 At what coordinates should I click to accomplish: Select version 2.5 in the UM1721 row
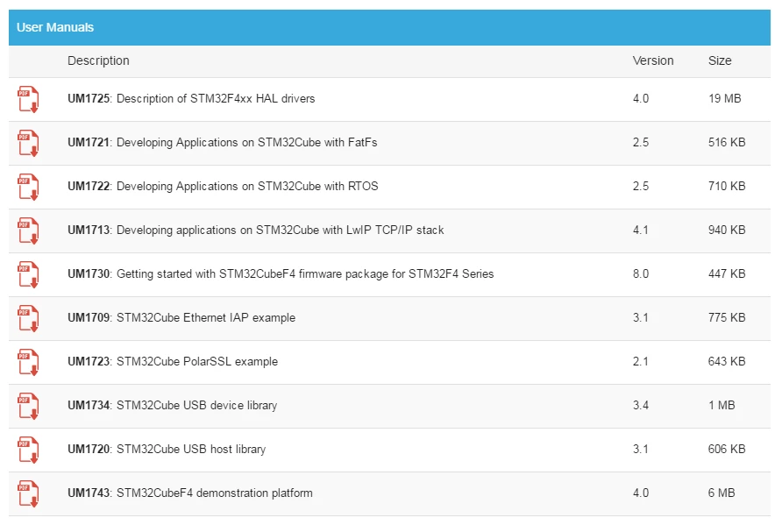(x=641, y=143)
